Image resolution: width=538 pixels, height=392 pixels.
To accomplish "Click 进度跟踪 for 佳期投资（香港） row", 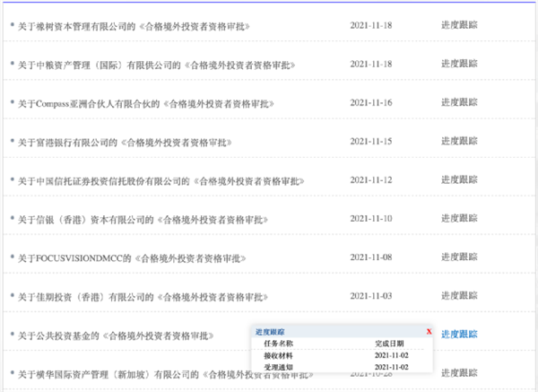I will tap(459, 295).
